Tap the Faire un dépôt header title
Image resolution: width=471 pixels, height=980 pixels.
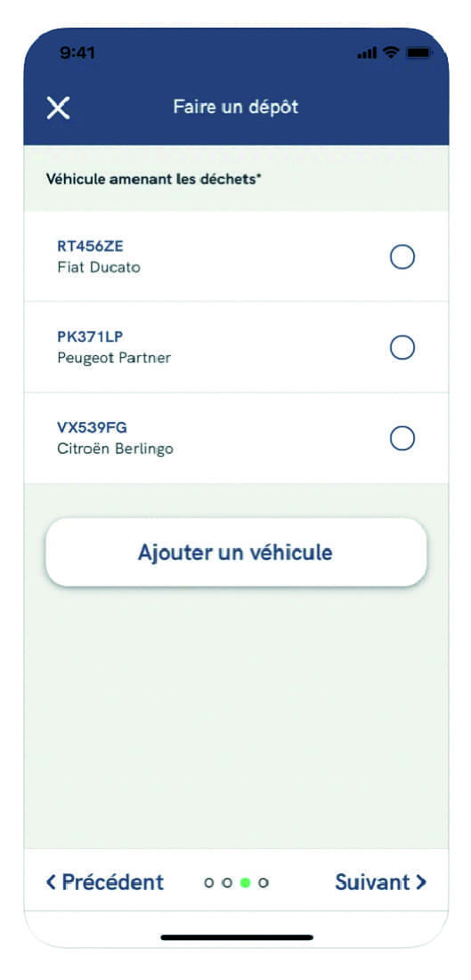point(236,107)
